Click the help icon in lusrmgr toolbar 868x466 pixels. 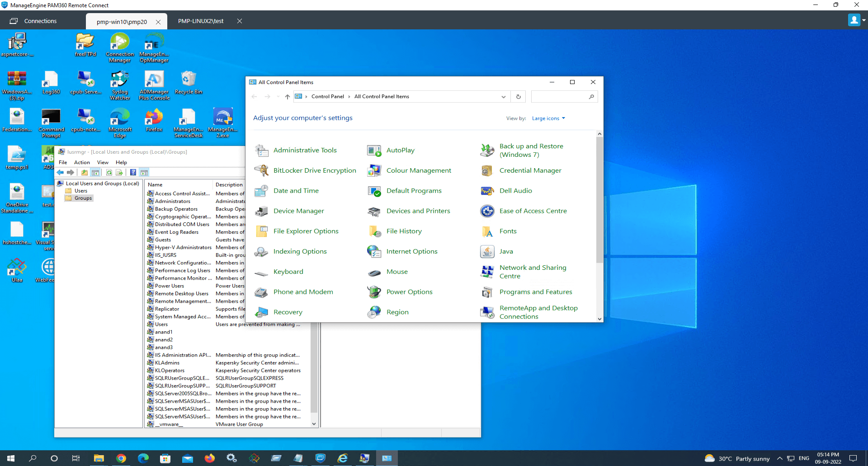click(x=133, y=172)
